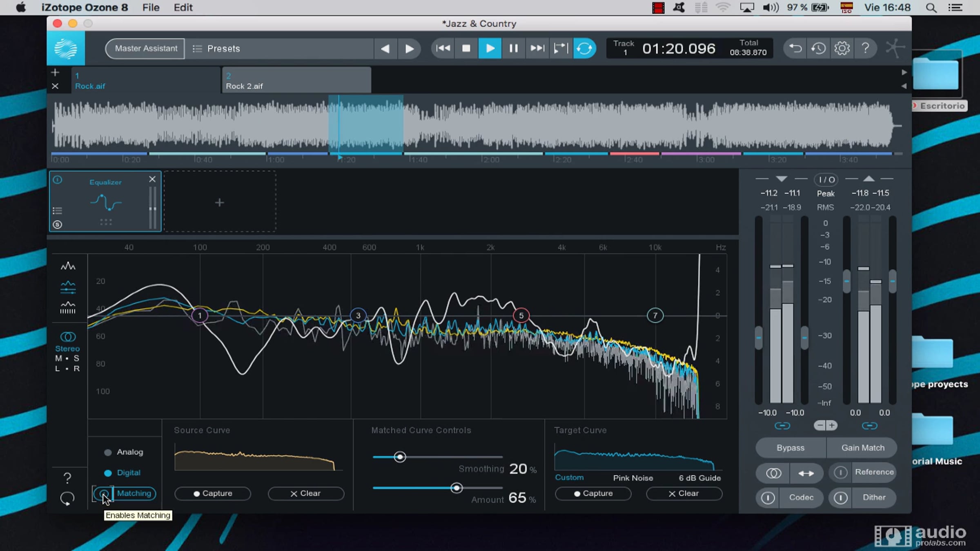Click the swap channels double-arrow icon

[806, 473]
